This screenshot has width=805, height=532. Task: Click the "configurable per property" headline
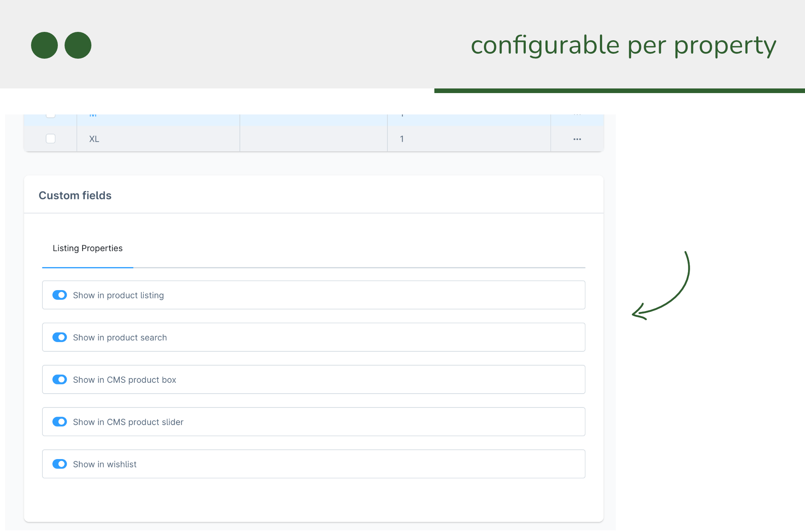623,45
